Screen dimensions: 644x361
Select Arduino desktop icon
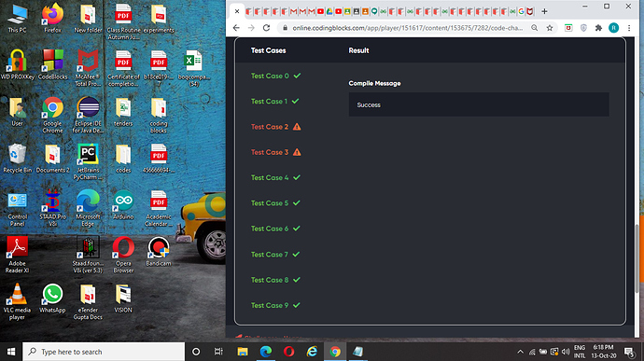click(123, 205)
